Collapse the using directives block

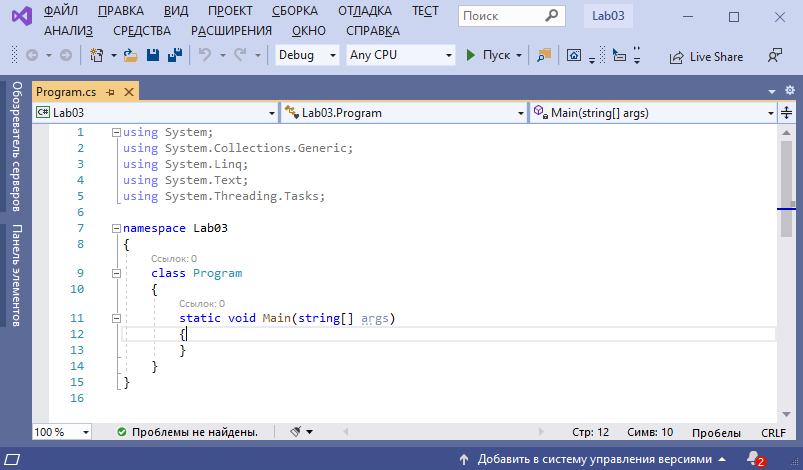(x=116, y=133)
